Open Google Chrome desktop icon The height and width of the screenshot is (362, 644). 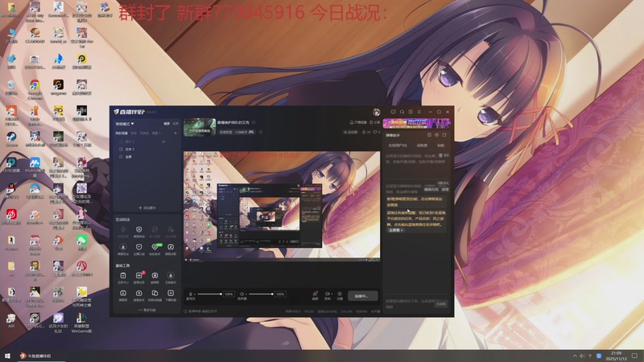point(35,89)
